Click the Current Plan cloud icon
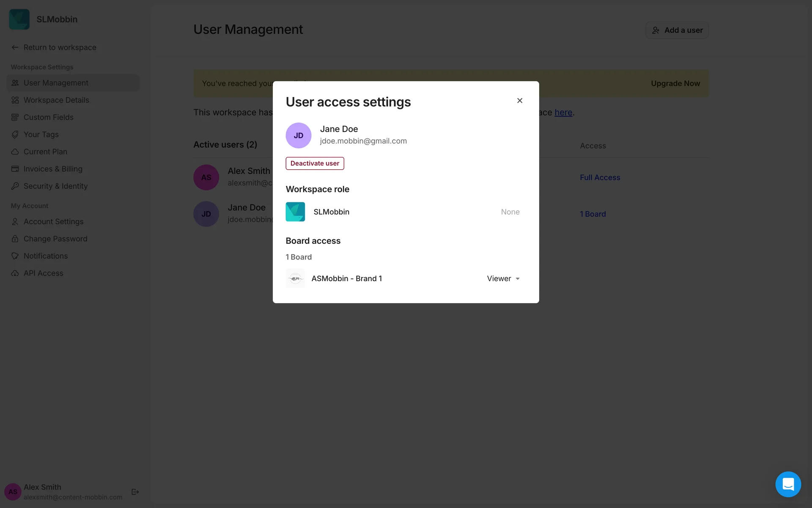Image resolution: width=812 pixels, height=508 pixels. tap(15, 152)
